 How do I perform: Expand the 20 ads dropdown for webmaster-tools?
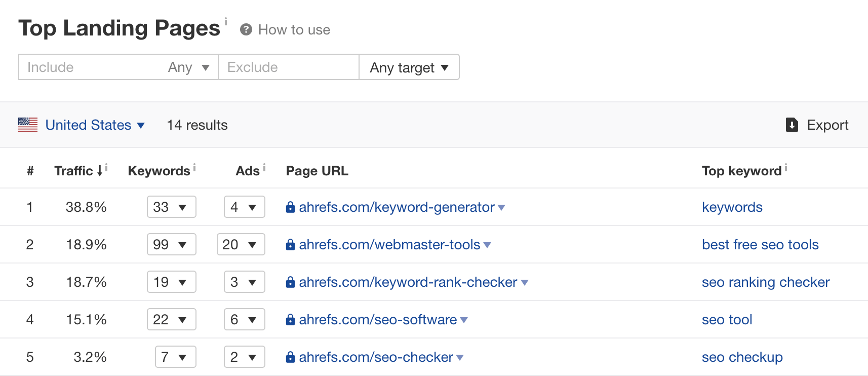(241, 244)
